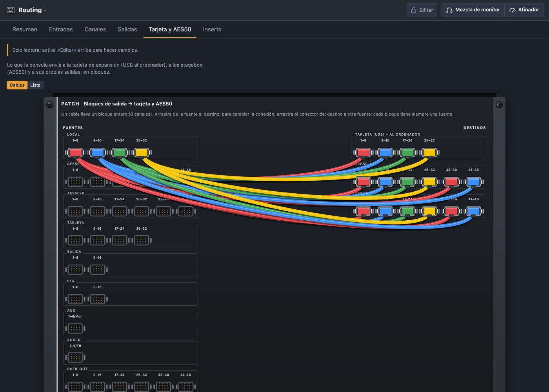Click the left rack screw
Screen dimensions: 549x392
(50, 105)
